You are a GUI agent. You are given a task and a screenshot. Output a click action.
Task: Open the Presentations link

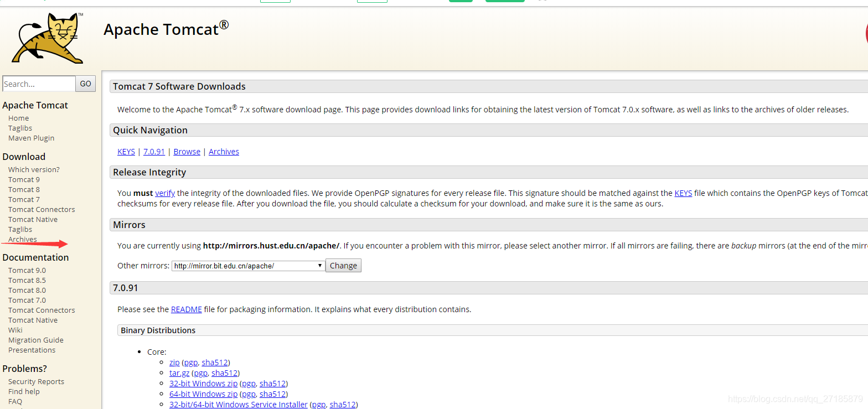point(32,350)
